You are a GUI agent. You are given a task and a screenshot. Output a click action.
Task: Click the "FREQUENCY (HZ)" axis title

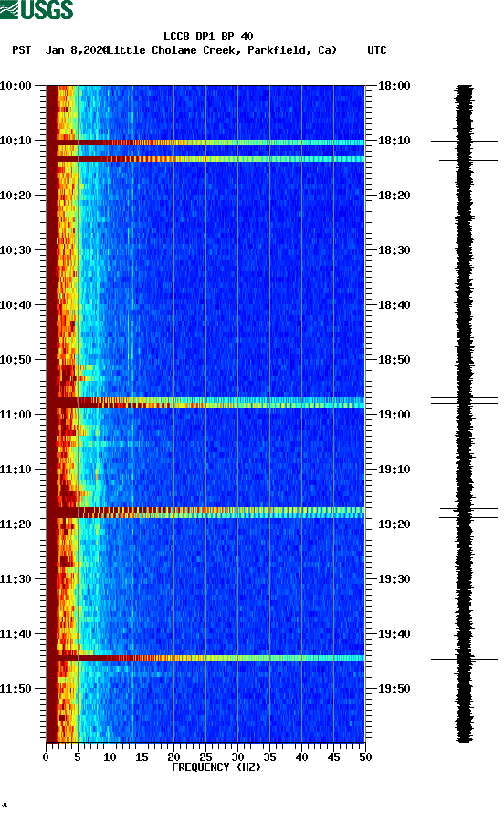pyautogui.click(x=216, y=767)
